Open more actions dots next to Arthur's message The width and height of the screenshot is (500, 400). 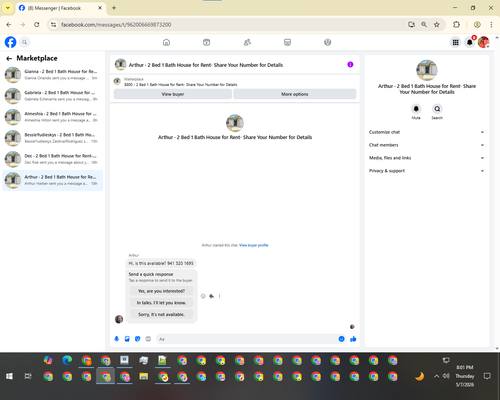[x=219, y=296]
